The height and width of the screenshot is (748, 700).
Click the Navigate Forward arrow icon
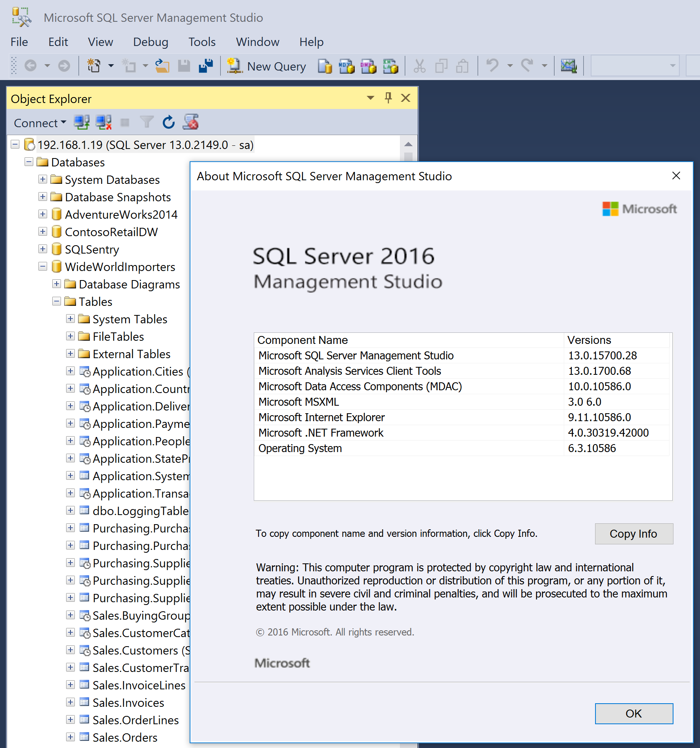click(x=64, y=66)
